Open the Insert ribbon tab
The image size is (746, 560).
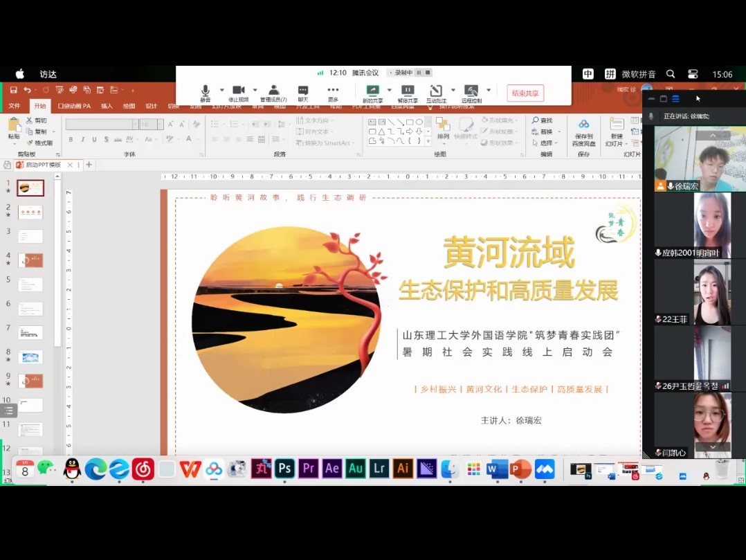click(107, 106)
